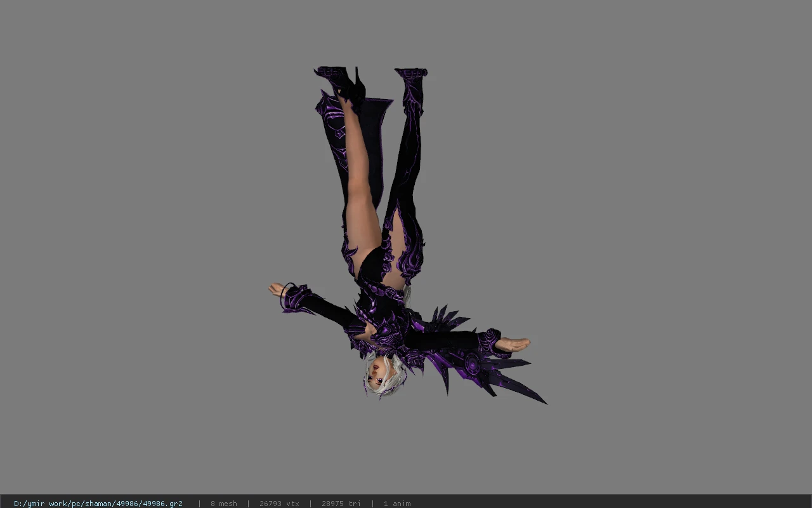Click the '26793 vtx' vertex count
The width and height of the screenshot is (812, 508).
pos(279,504)
